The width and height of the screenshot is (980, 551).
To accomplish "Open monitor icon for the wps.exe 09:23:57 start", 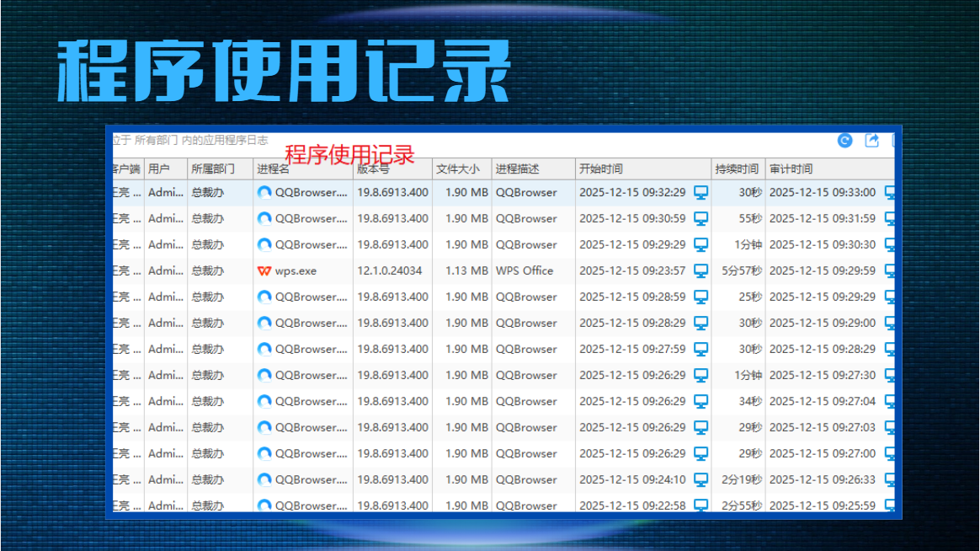I will point(700,270).
